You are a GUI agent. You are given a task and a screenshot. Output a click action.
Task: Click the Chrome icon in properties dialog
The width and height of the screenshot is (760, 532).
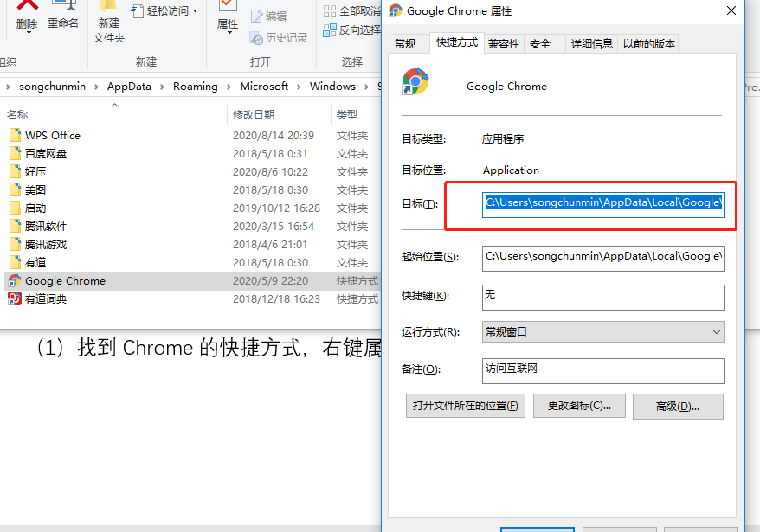click(415, 81)
